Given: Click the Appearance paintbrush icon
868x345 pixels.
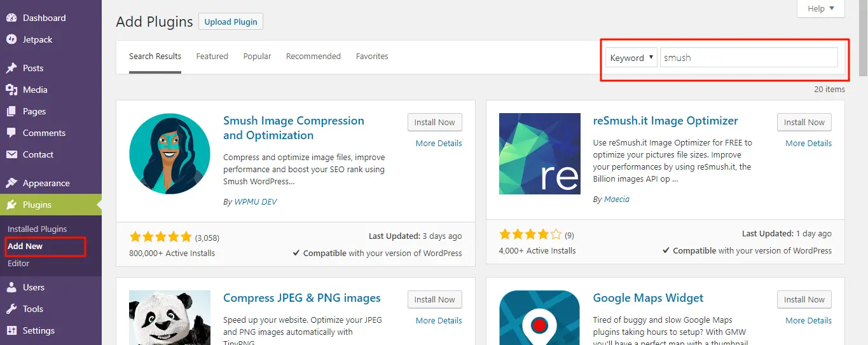Looking at the screenshot, I should (x=11, y=183).
